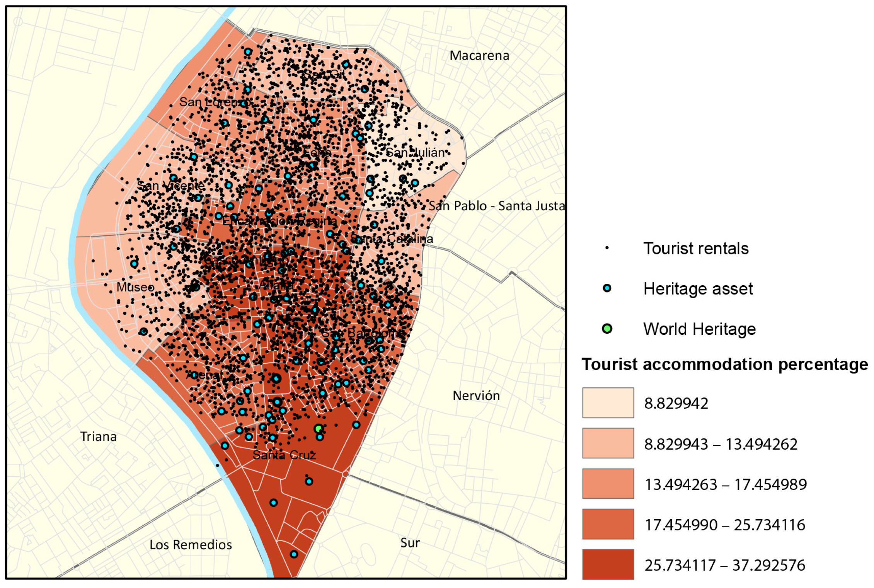This screenshot has width=874, height=588.
Task: Click the Los Remedios district label
Action: tap(191, 545)
